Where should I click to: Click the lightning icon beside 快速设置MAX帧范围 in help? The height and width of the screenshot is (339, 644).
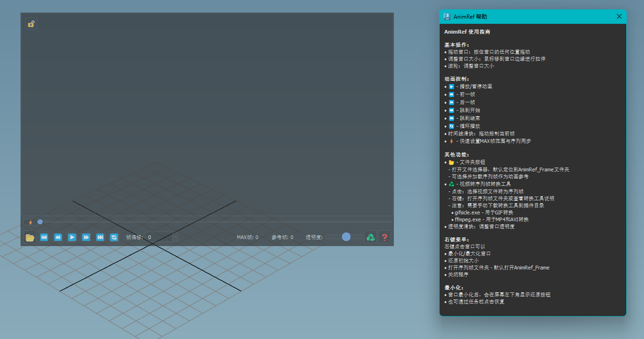tap(451, 141)
